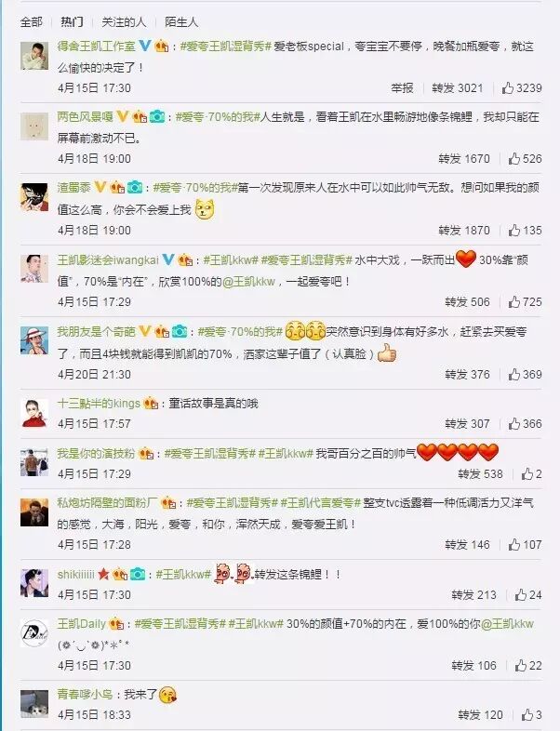Viewport: 560px width, 731px height.
Task: Click 举报 on the first comment
Action: pos(403,87)
